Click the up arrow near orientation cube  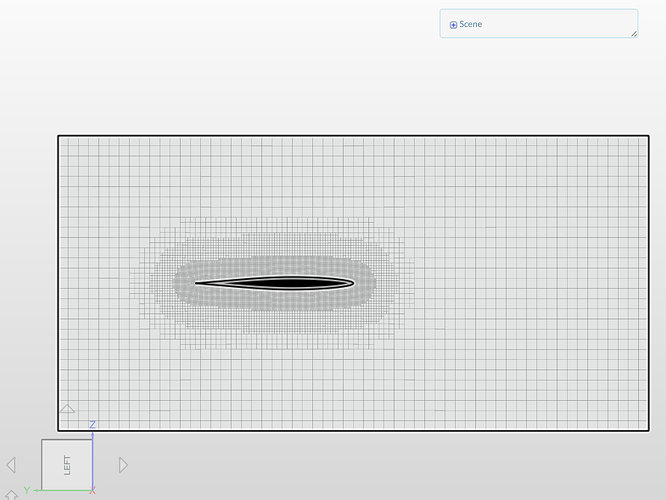click(x=11, y=495)
